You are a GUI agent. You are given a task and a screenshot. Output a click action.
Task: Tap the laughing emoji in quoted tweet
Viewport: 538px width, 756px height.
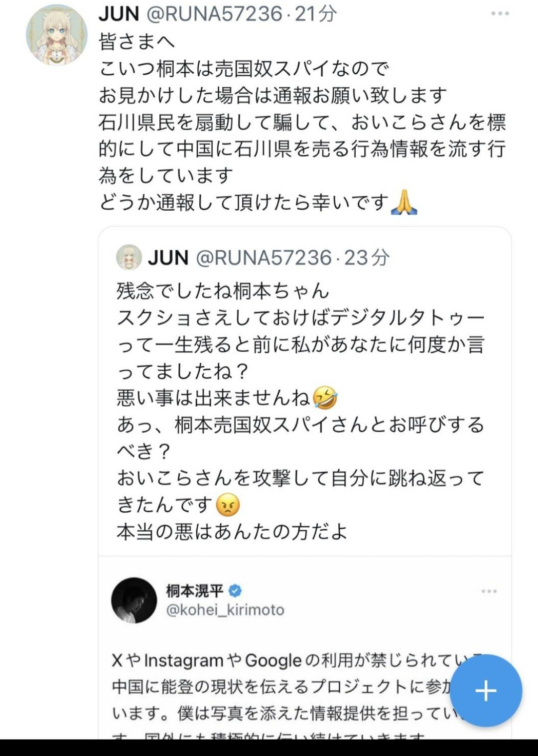pos(325,398)
